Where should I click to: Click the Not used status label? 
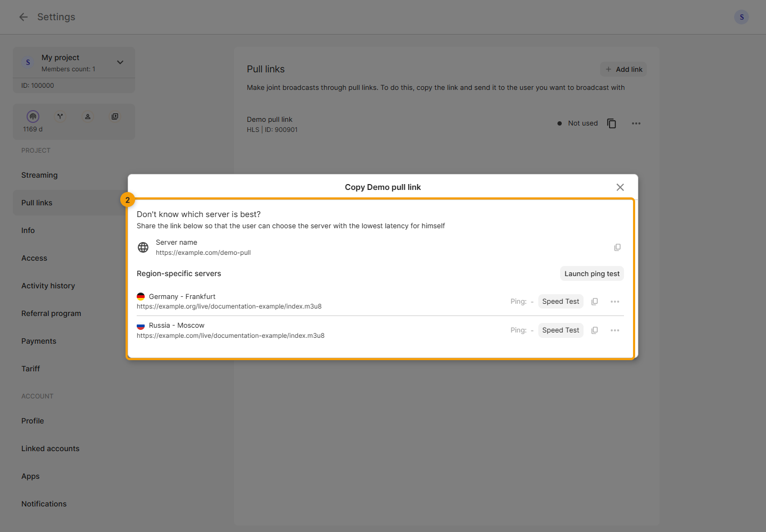583,123
